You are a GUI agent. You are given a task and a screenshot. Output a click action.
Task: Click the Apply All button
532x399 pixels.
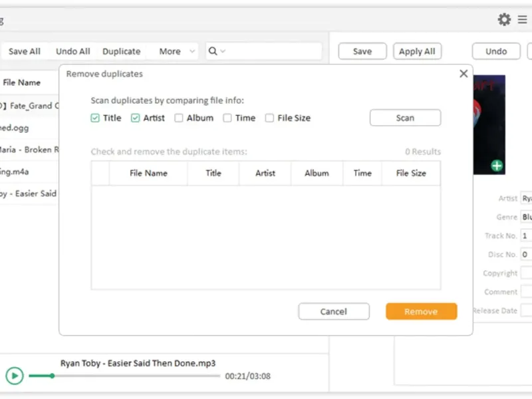coord(417,51)
